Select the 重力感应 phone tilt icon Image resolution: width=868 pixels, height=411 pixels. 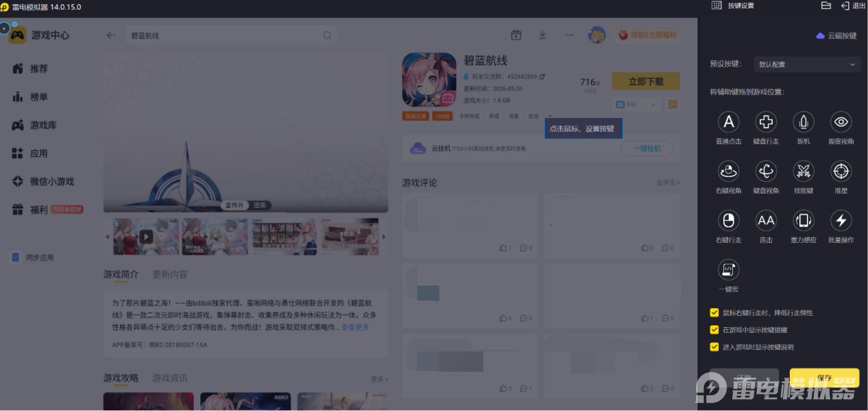click(804, 220)
